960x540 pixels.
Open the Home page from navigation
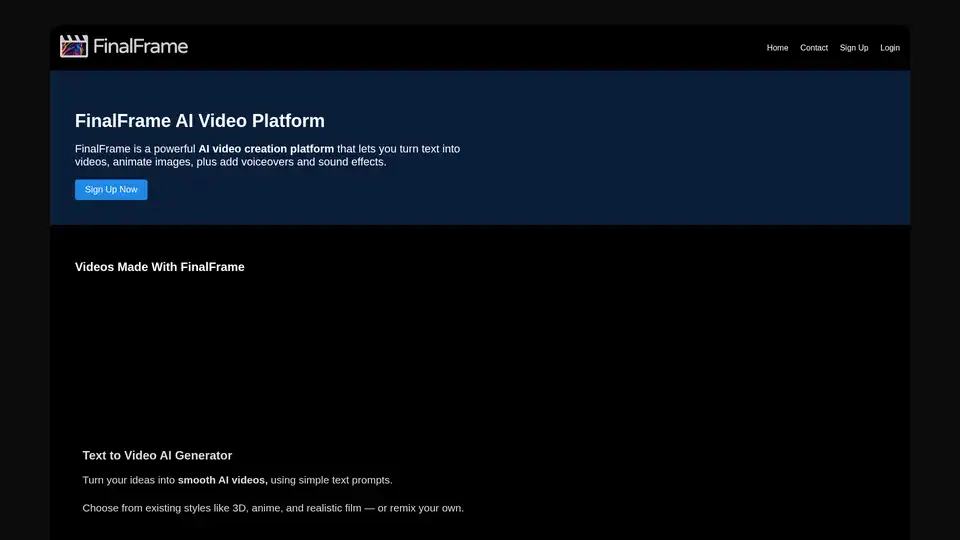(x=777, y=48)
